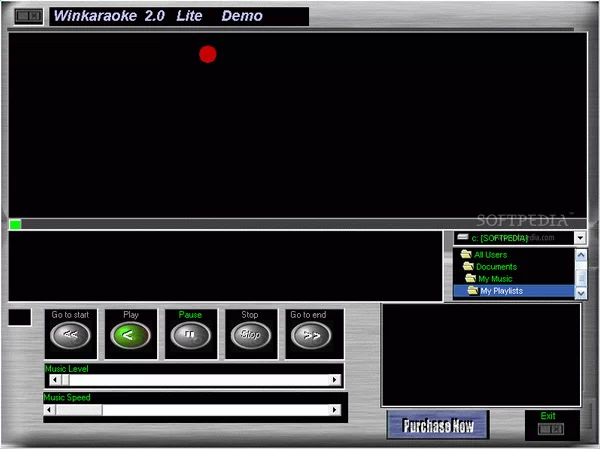Click Music Speed slider left arrow
The height and width of the screenshot is (449, 600).
point(49,410)
